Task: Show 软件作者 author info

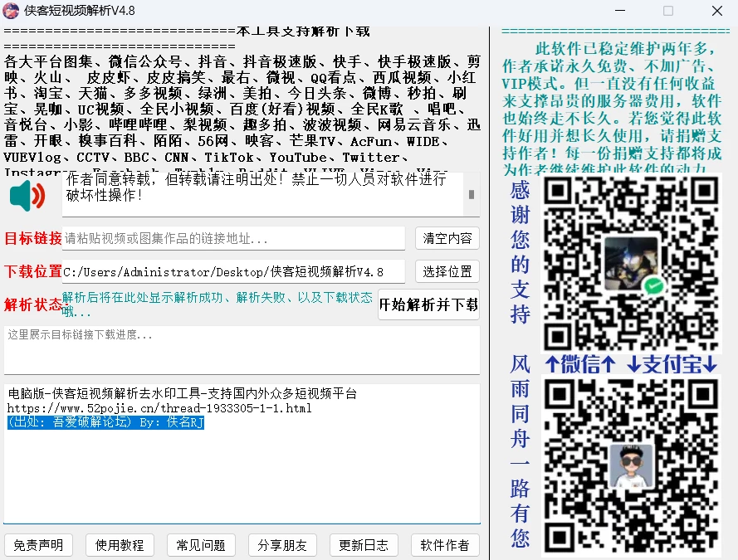Action: [x=445, y=545]
